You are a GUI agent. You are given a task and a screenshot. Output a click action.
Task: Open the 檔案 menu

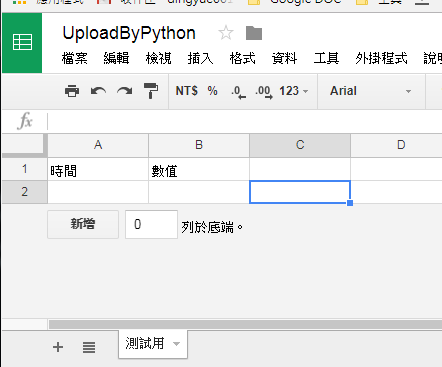pos(75,58)
